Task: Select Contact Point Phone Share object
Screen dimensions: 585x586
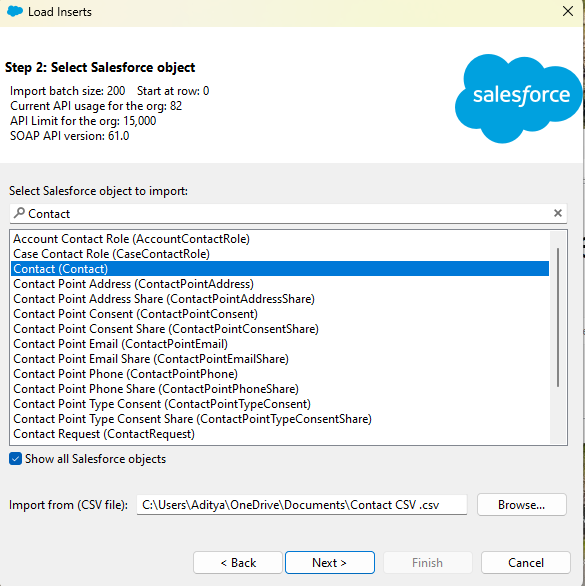Action: [280, 389]
